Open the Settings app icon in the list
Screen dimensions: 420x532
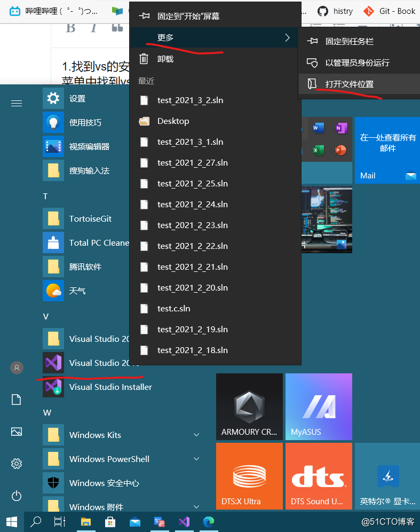point(53,98)
